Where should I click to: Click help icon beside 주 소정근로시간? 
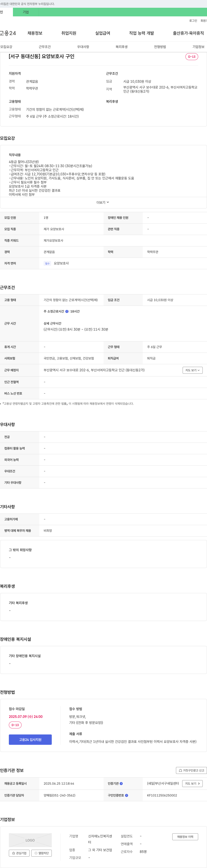67,311
